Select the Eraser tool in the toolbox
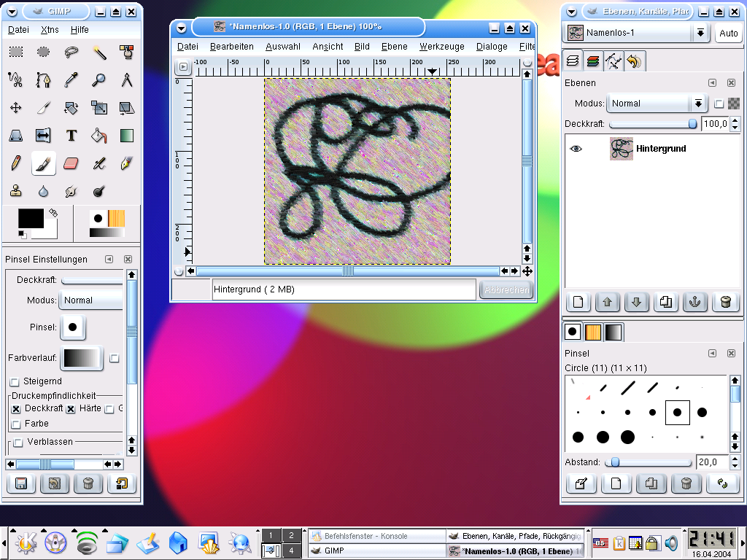 71,163
